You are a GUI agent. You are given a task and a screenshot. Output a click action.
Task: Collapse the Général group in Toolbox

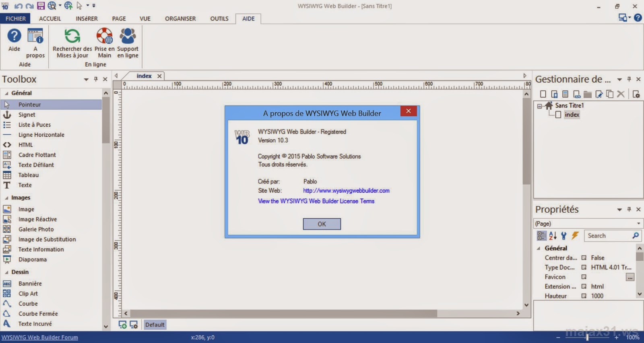(6, 93)
